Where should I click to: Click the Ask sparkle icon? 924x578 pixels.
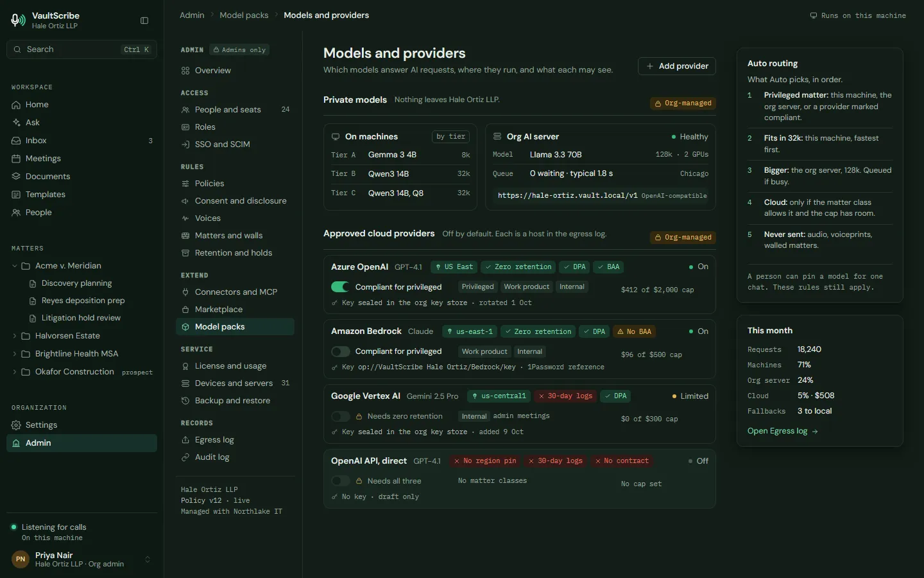[16, 123]
